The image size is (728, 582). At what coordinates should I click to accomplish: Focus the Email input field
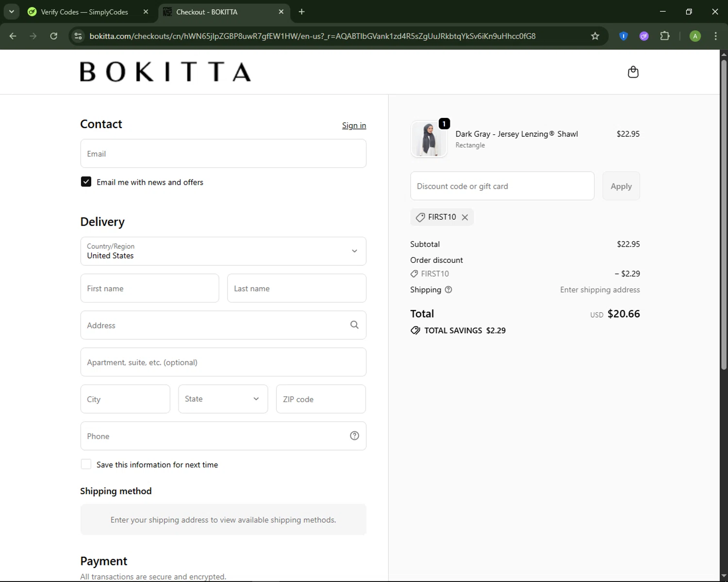[x=223, y=154]
